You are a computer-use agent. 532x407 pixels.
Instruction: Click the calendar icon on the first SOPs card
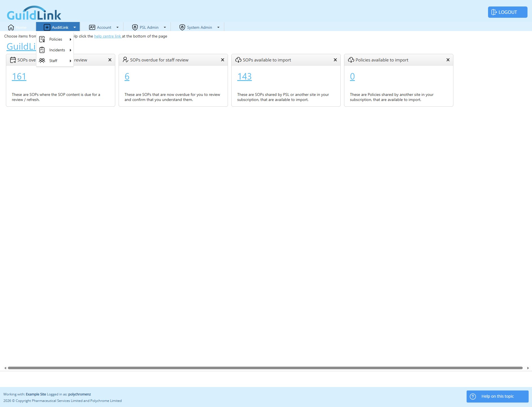click(x=13, y=60)
